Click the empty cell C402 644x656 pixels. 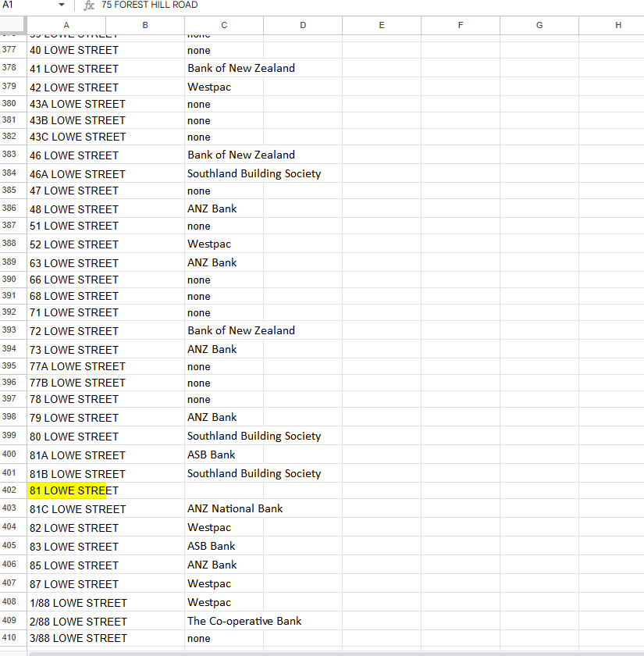tap(224, 490)
